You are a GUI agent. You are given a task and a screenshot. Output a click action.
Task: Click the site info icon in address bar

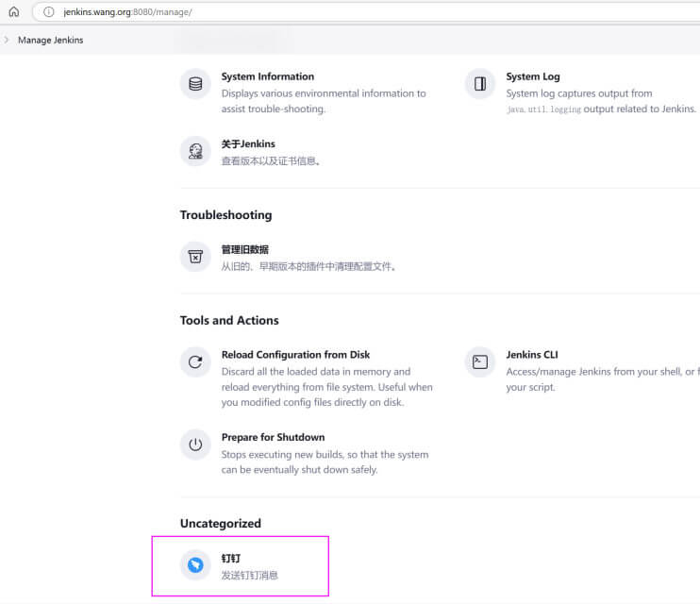click(49, 12)
